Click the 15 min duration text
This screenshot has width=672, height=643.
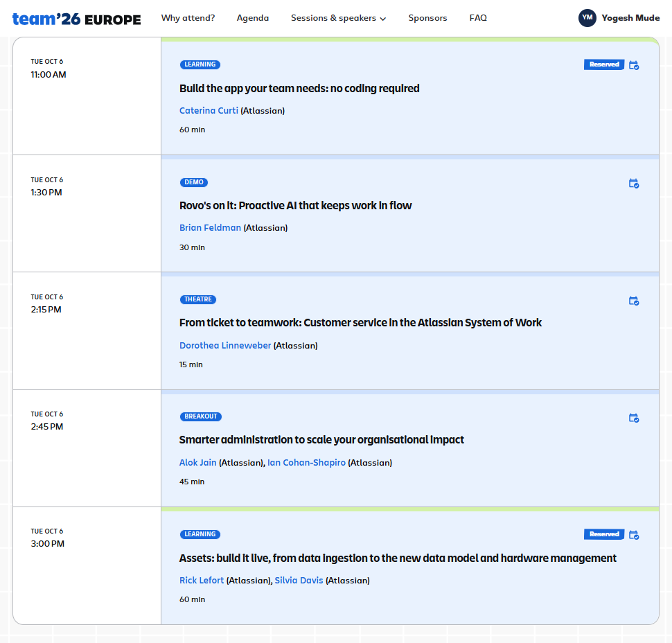[x=191, y=364]
